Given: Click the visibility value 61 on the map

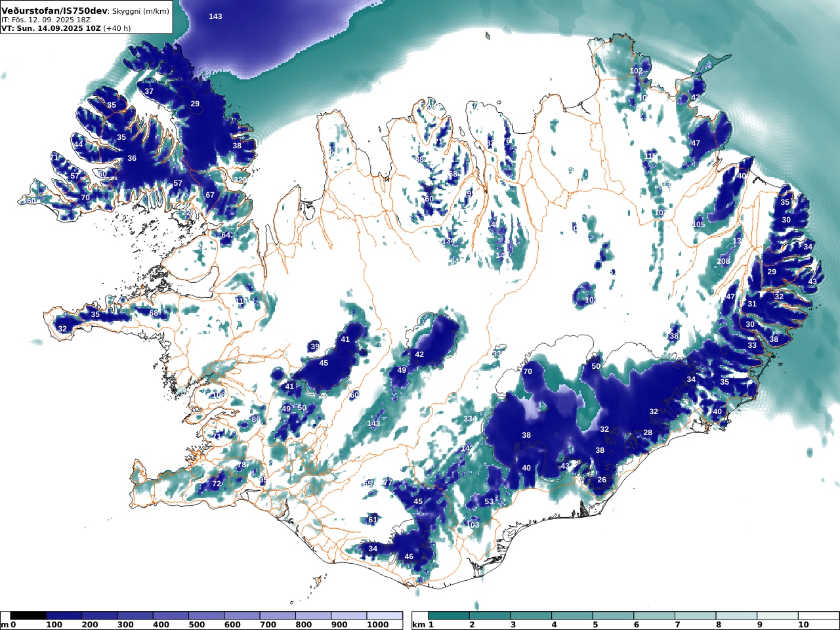Looking at the screenshot, I should [373, 520].
